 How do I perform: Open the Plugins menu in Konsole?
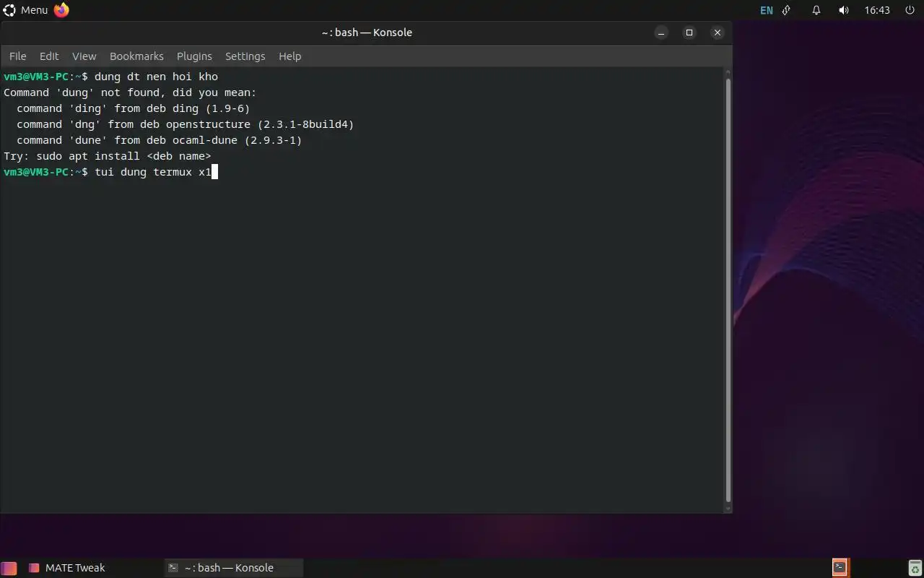pyautogui.click(x=194, y=56)
